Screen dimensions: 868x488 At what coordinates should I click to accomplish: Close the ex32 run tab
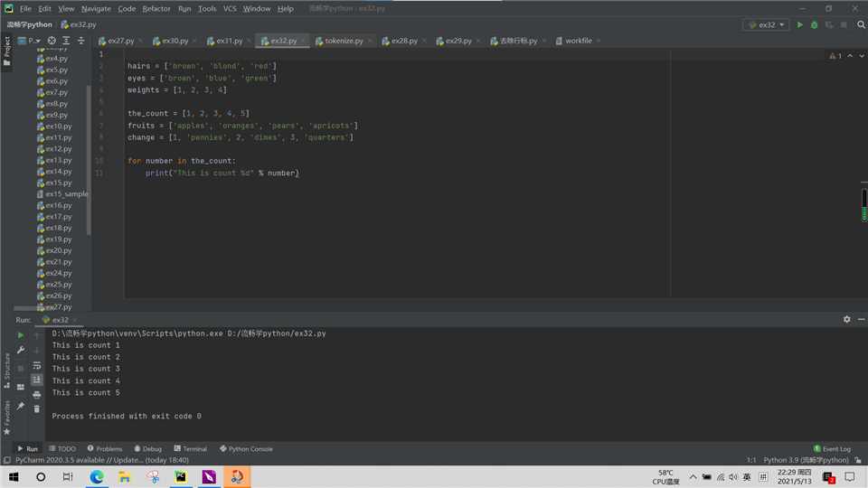tap(75, 320)
